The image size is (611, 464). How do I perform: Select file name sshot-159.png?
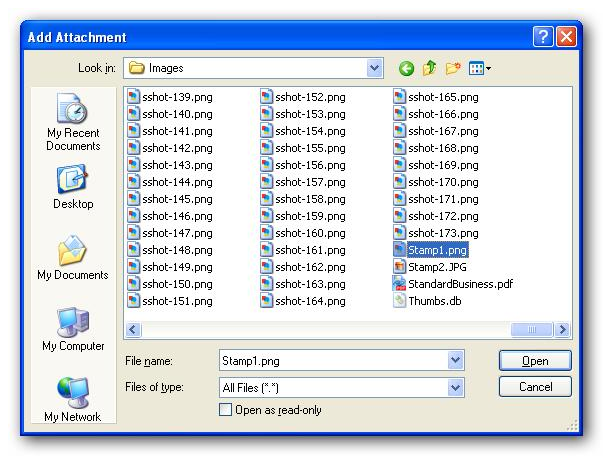[310, 216]
